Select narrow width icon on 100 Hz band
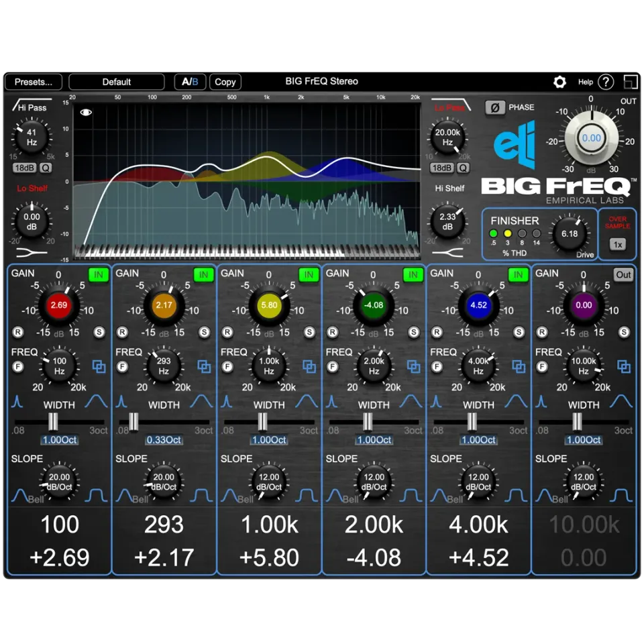644x644 pixels. tap(17, 401)
